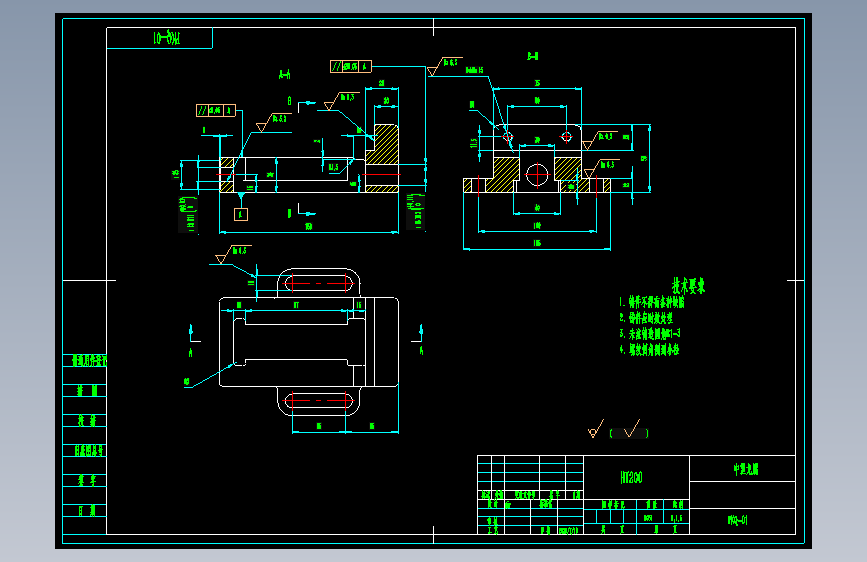This screenshot has width=867, height=562.
Task: Select technical requirement line number 2
Action: point(646,318)
